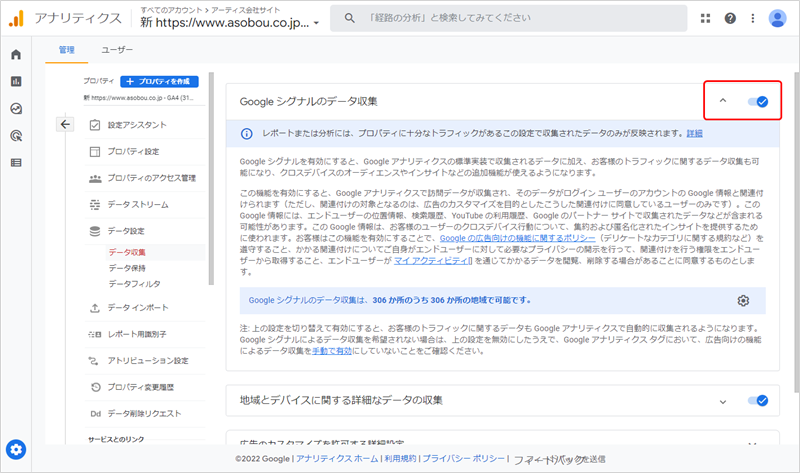Open the Help question mark icon

pyautogui.click(x=730, y=18)
